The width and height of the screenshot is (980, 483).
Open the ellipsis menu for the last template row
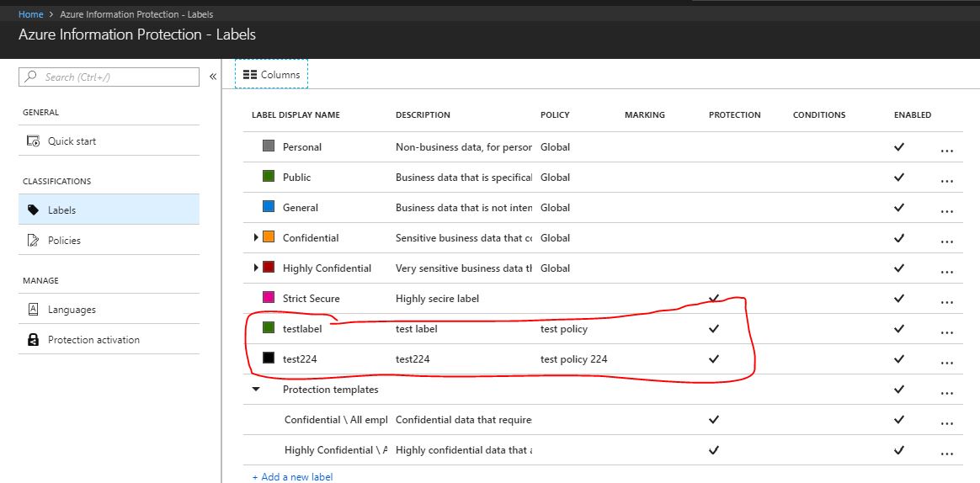click(946, 454)
